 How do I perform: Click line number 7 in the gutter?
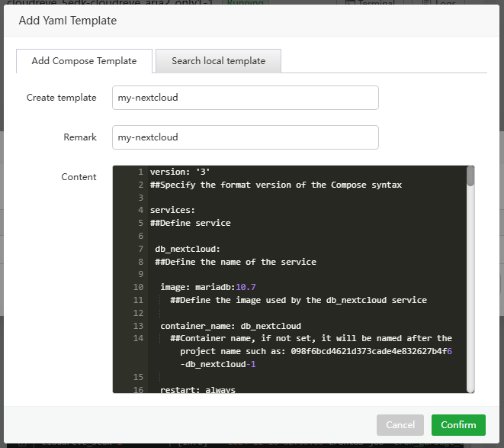[140, 249]
